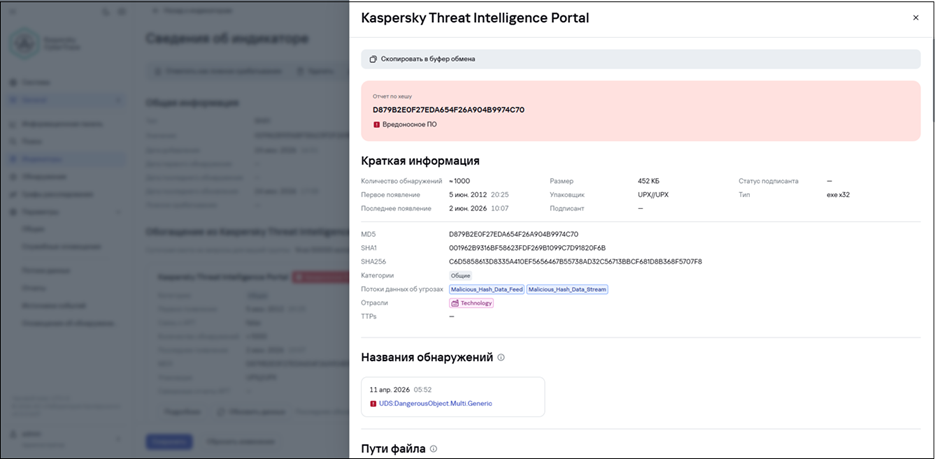Click the file type value 'exe x32'

click(x=838, y=195)
